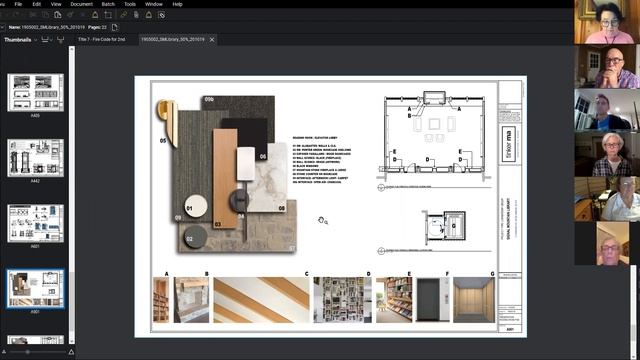Click the 03 wood panel swatch
640x360 pixels.
pyautogui.click(x=225, y=178)
